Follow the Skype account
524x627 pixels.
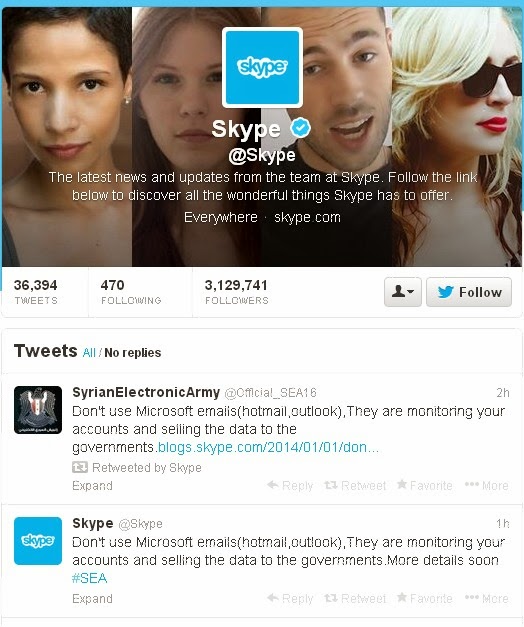coord(469,292)
